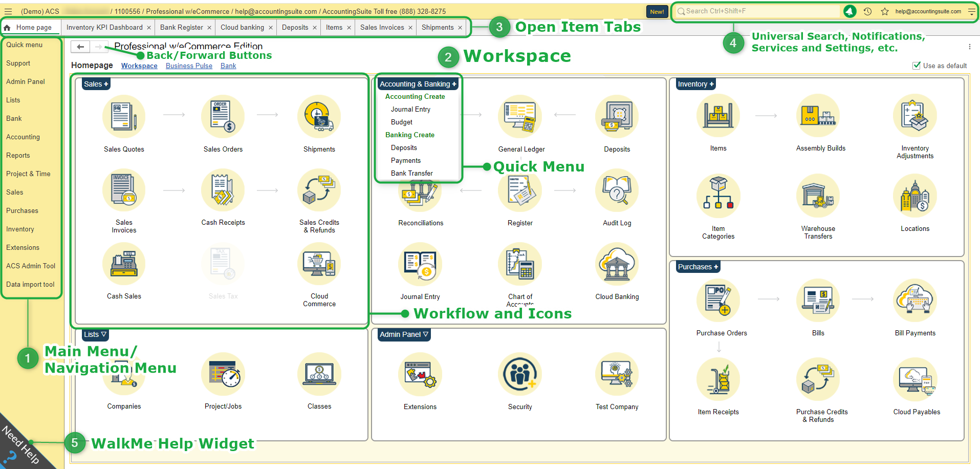
Task: Click the New! button
Action: [657, 12]
